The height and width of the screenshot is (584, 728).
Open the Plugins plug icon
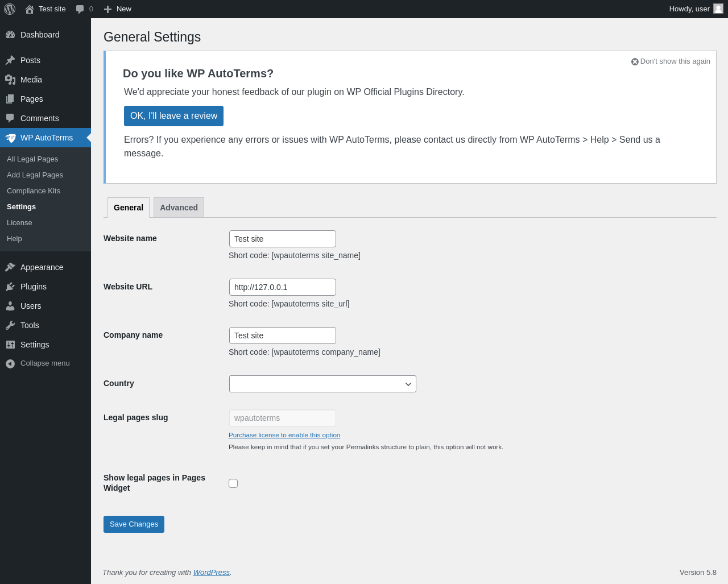click(10, 287)
